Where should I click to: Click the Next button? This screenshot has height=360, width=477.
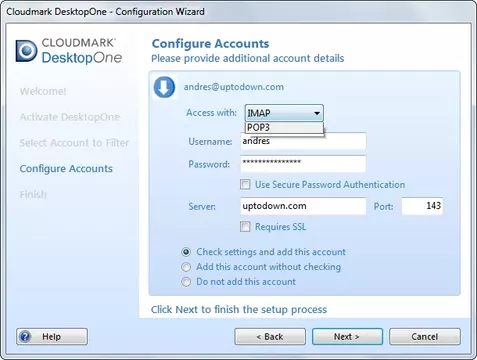pos(347,337)
